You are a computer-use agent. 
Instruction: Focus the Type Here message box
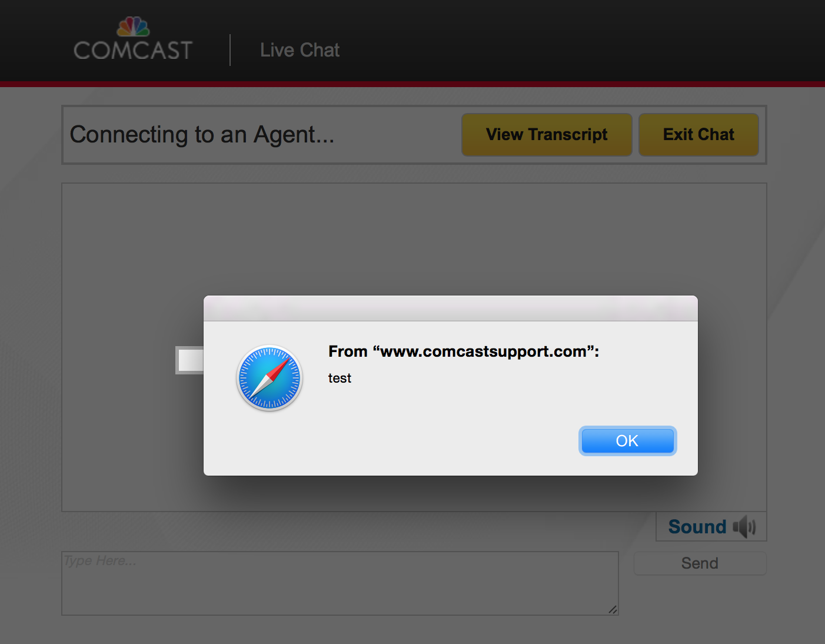(x=340, y=583)
